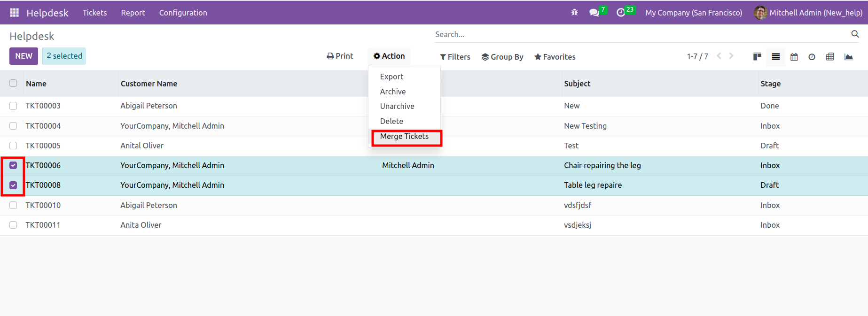Open the Configuration menu
Image resolution: width=868 pixels, height=316 pixels.
[183, 13]
